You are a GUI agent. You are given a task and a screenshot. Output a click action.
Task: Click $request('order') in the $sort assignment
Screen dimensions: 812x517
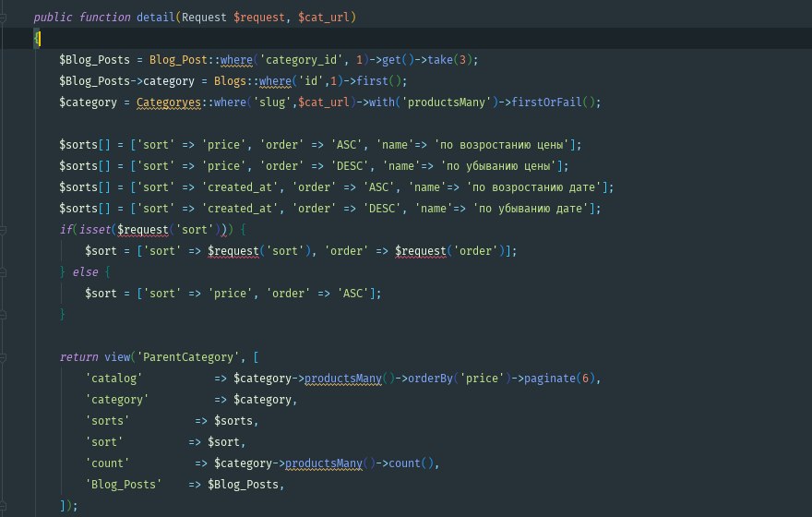point(450,251)
